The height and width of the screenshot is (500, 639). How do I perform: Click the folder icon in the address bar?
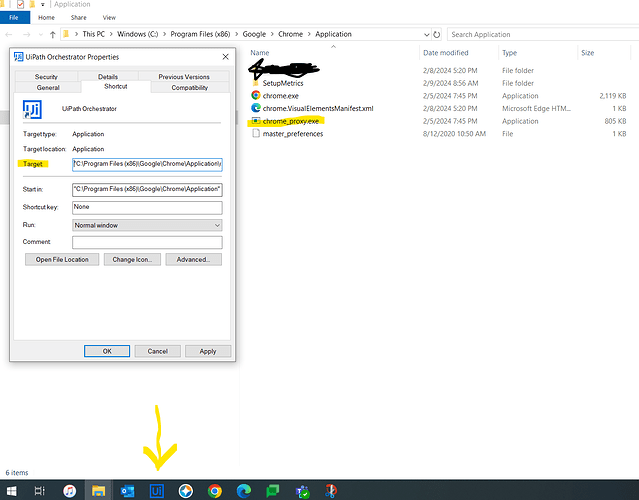click(x=66, y=34)
